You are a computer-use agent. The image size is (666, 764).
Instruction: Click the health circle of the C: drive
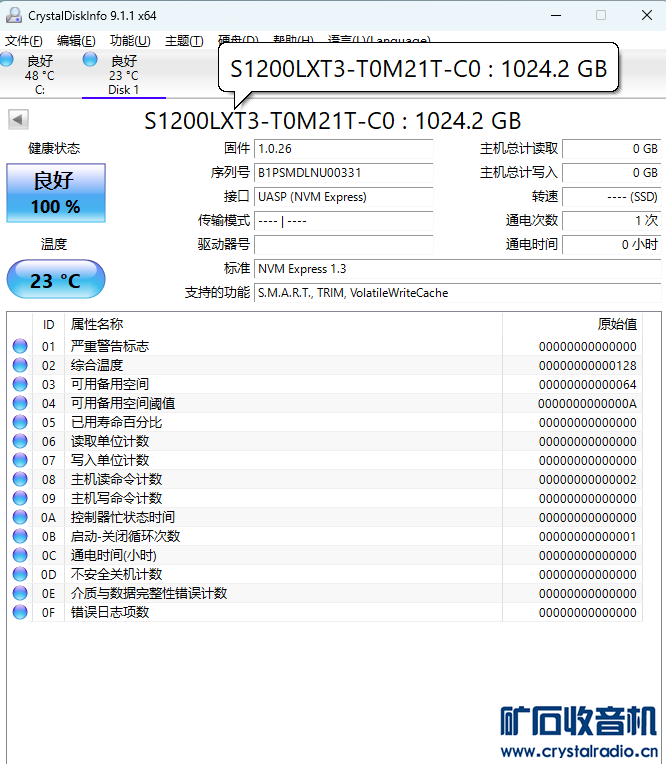pyautogui.click(x=6, y=59)
